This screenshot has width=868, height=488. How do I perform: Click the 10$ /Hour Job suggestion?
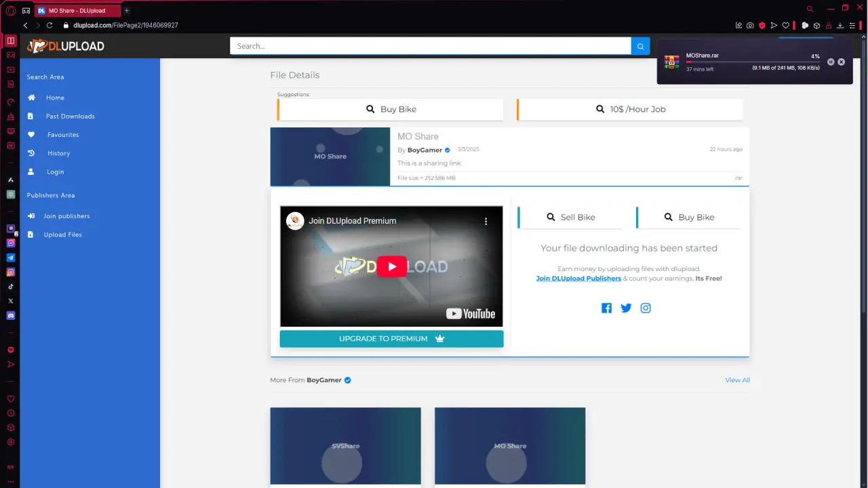(x=630, y=109)
